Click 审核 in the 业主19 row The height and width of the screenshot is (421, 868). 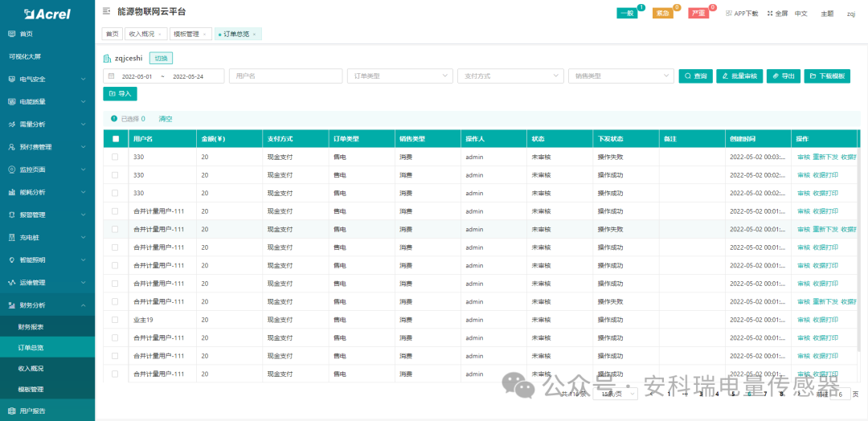point(803,320)
